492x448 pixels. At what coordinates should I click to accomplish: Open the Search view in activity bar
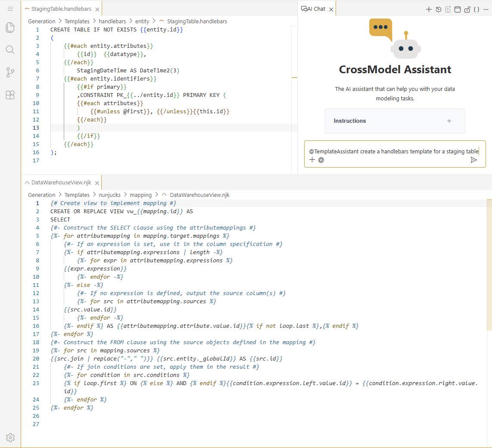pyautogui.click(x=10, y=50)
